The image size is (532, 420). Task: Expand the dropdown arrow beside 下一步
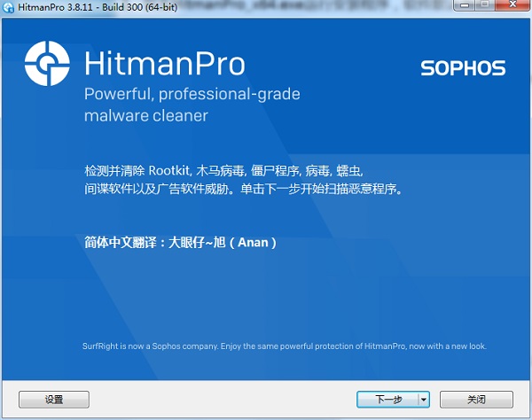pos(424,400)
